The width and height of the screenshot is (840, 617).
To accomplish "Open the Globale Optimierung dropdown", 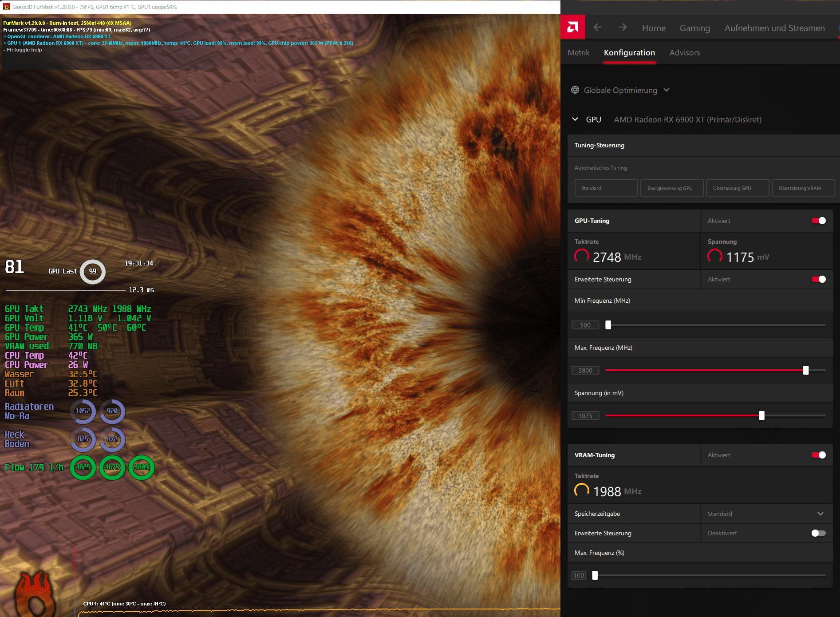I will (x=620, y=90).
